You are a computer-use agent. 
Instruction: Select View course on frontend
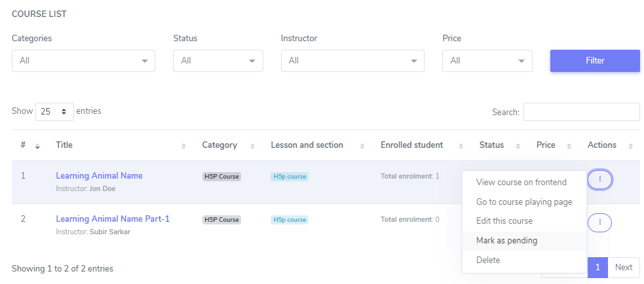coord(521,182)
